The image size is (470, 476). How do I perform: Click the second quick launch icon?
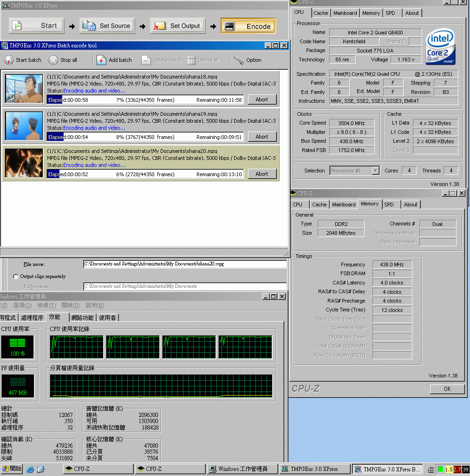(40, 469)
